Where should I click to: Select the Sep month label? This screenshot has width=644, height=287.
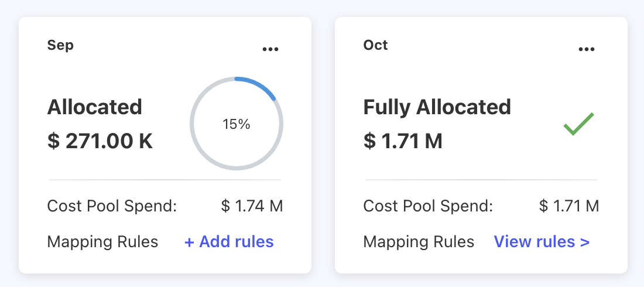point(60,45)
